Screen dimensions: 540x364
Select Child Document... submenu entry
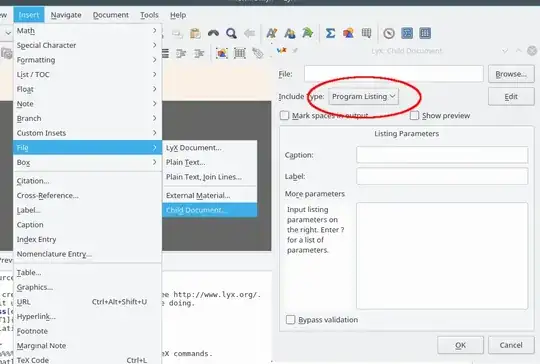pos(210,210)
